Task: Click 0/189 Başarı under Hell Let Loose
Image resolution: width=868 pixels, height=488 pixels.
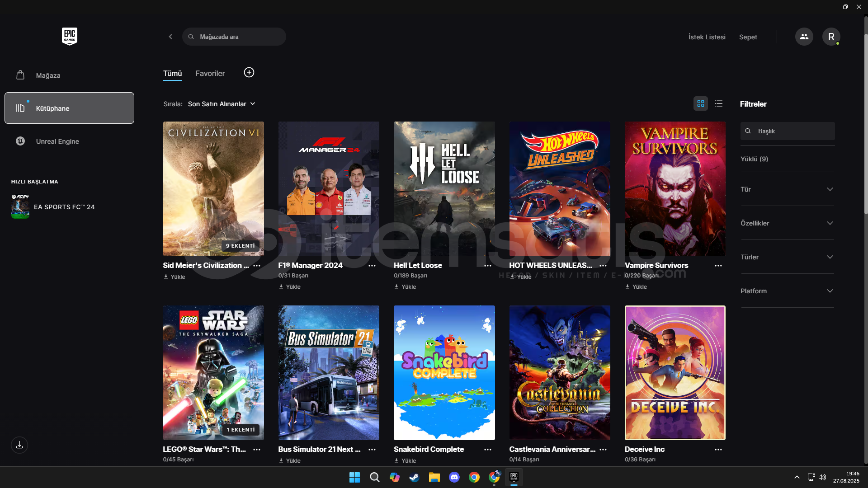Action: [x=410, y=276]
